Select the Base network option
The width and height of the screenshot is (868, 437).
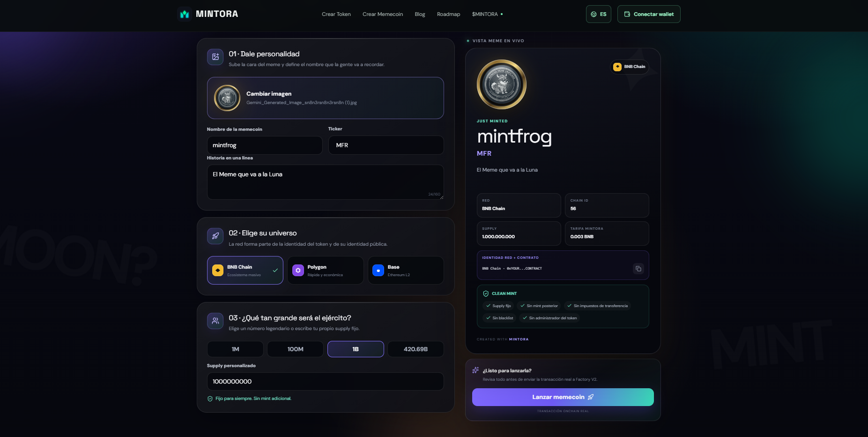tap(406, 270)
